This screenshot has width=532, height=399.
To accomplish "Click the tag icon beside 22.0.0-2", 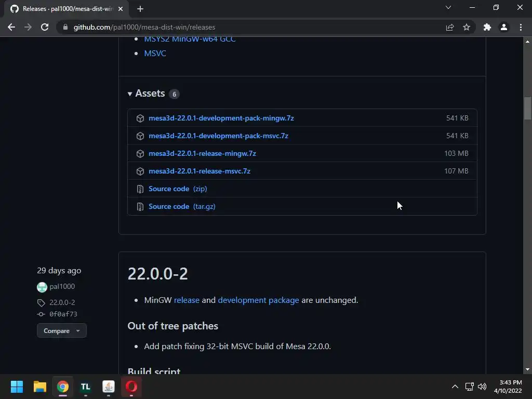I will pyautogui.click(x=41, y=303).
